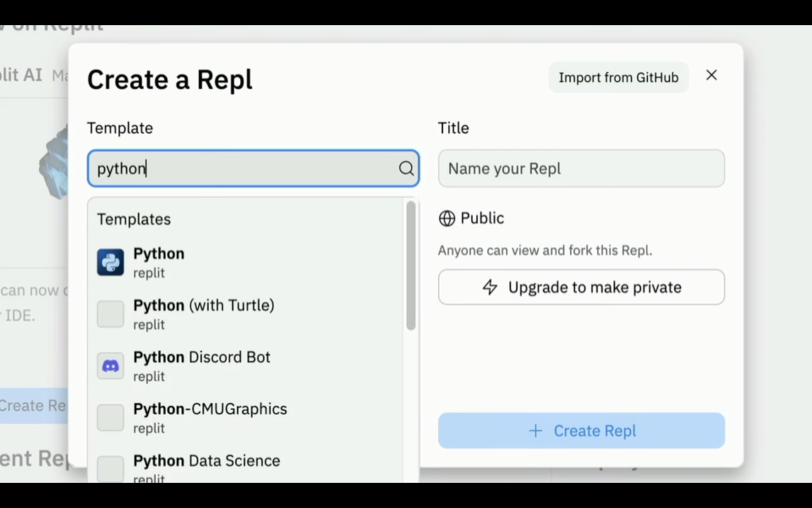
Task: Click the Create Repl button behind the dialog
Action: [34, 406]
